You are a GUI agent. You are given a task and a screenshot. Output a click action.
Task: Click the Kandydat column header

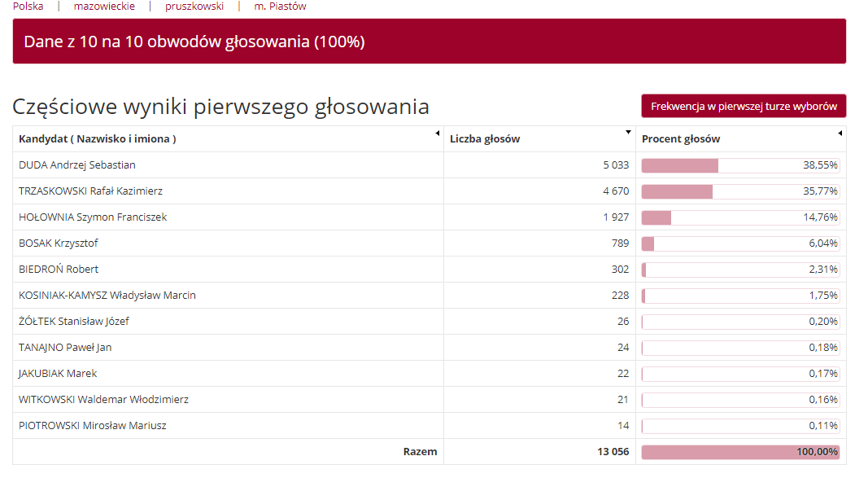tap(98, 139)
